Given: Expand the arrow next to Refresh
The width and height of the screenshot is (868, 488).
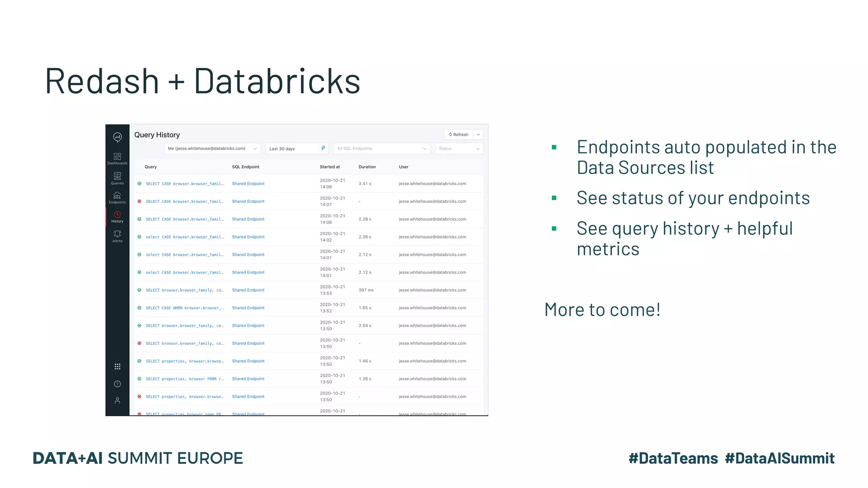Looking at the screenshot, I should 479,135.
